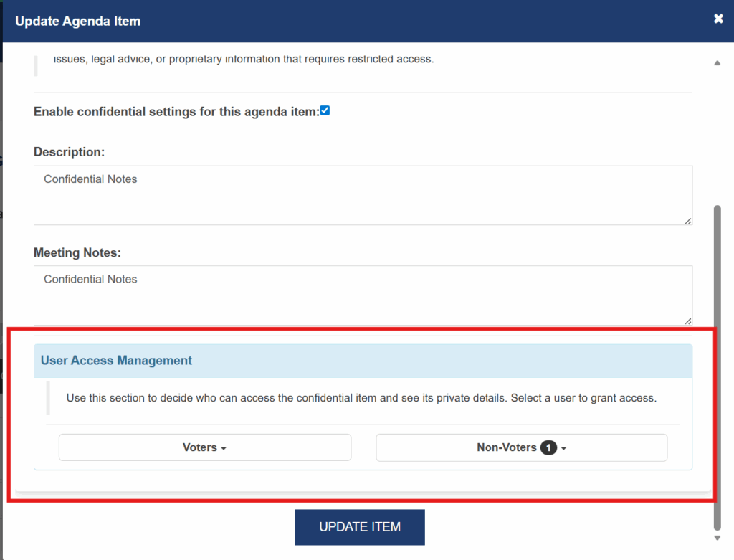Uncheck the enable confidential settings checkbox
This screenshot has height=560, width=734.
(325, 111)
